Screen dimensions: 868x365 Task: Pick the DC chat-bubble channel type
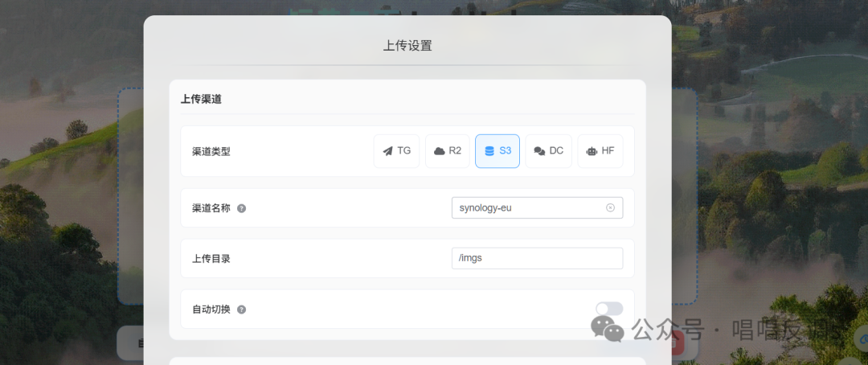point(549,151)
